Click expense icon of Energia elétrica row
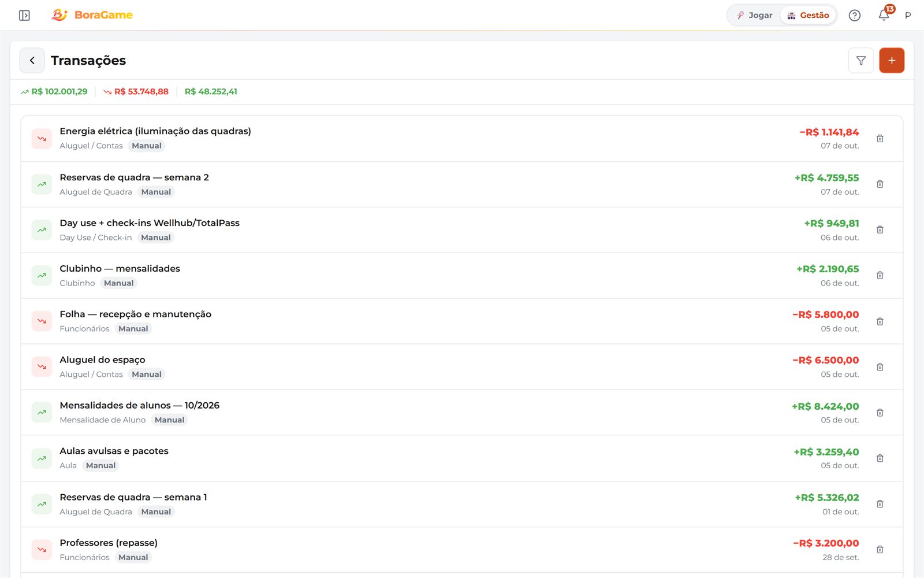924x578 pixels. [42, 139]
